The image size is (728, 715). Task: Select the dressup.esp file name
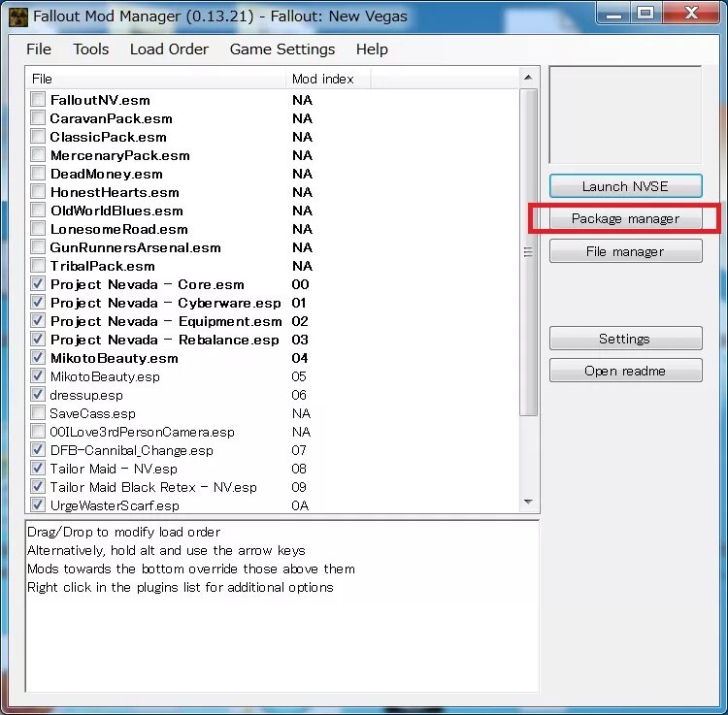[86, 395]
